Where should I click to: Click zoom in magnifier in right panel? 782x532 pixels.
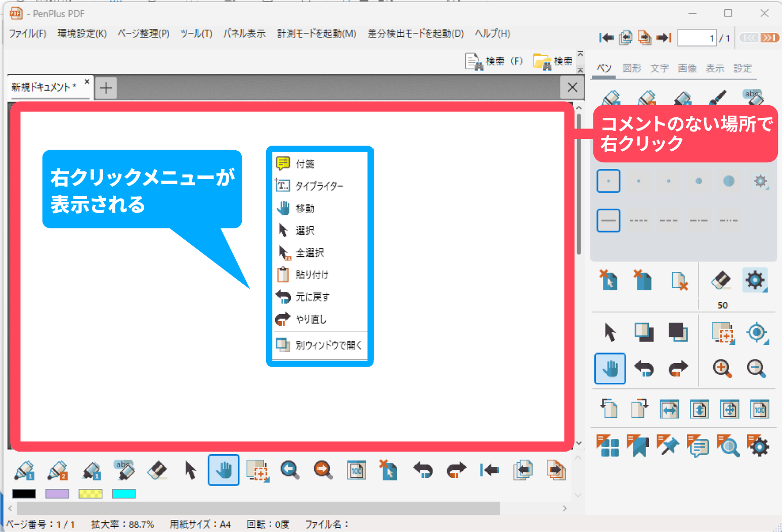coord(722,369)
